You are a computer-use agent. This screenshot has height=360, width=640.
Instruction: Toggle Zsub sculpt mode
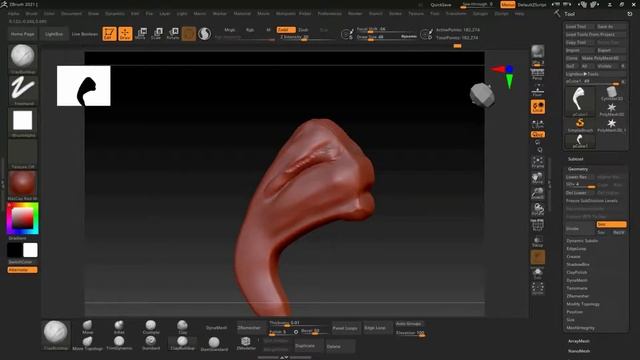[303, 30]
